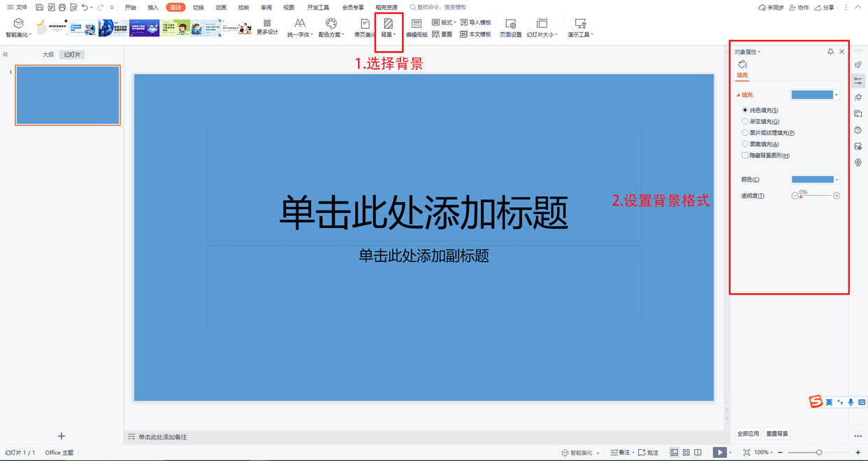Open 页面设置 page setup
Screen dimensions: 868x461
511,28
